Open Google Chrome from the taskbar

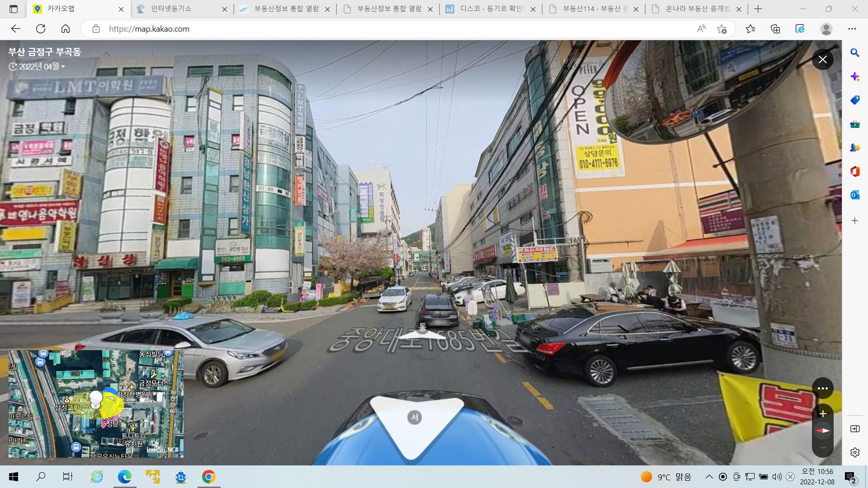208,477
